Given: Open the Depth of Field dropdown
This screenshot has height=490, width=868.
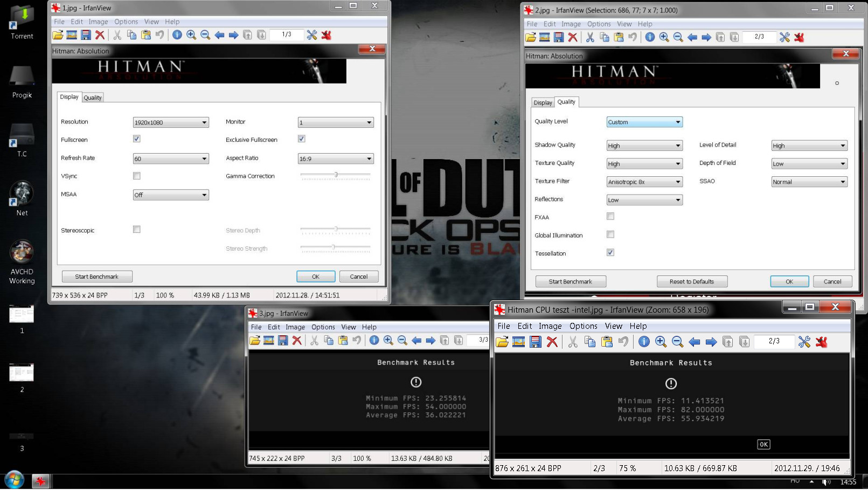Looking at the screenshot, I should 809,163.
